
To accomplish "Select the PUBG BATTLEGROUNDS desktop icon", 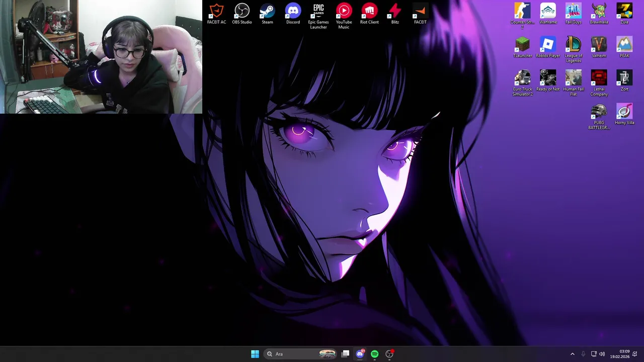I will pos(599,117).
